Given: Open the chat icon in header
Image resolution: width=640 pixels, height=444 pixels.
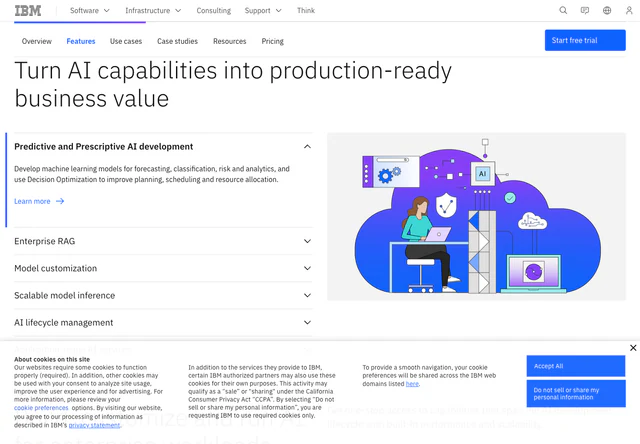Looking at the screenshot, I should [585, 11].
